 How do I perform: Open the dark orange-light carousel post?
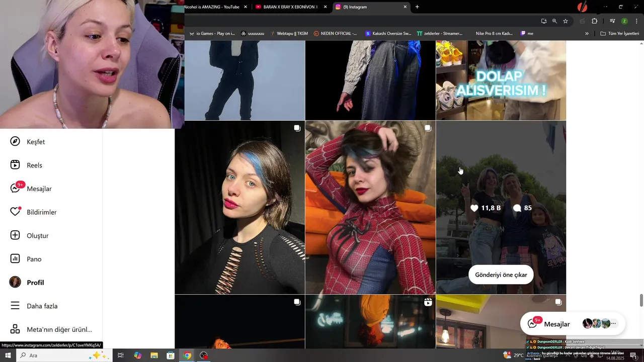click(x=239, y=322)
